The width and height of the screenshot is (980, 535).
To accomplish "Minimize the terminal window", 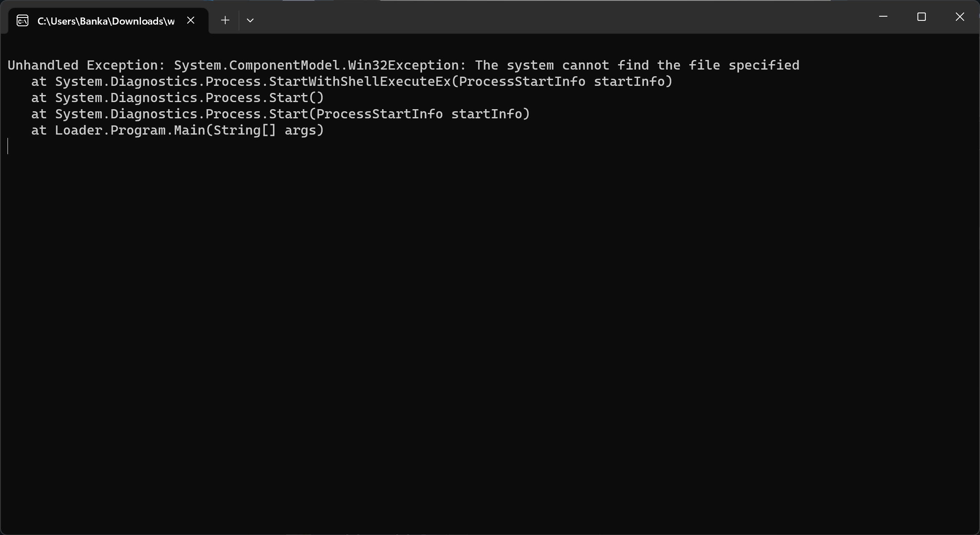I will [x=883, y=17].
